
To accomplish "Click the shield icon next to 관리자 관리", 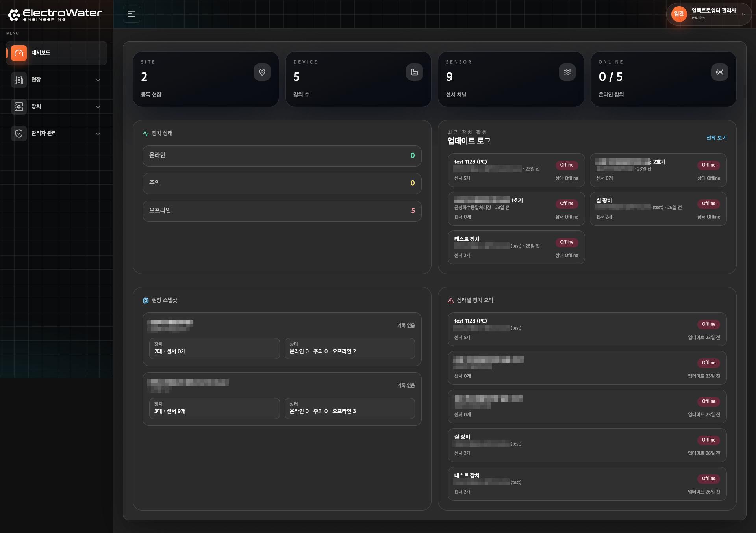I will (19, 133).
